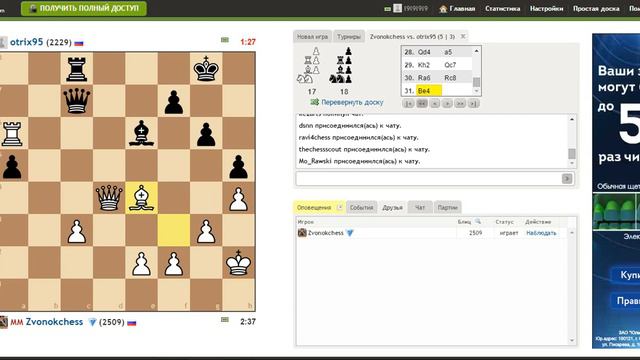The height and width of the screenshot is (360, 640).
Task: Select the white bishop on e4
Action: [141, 198]
